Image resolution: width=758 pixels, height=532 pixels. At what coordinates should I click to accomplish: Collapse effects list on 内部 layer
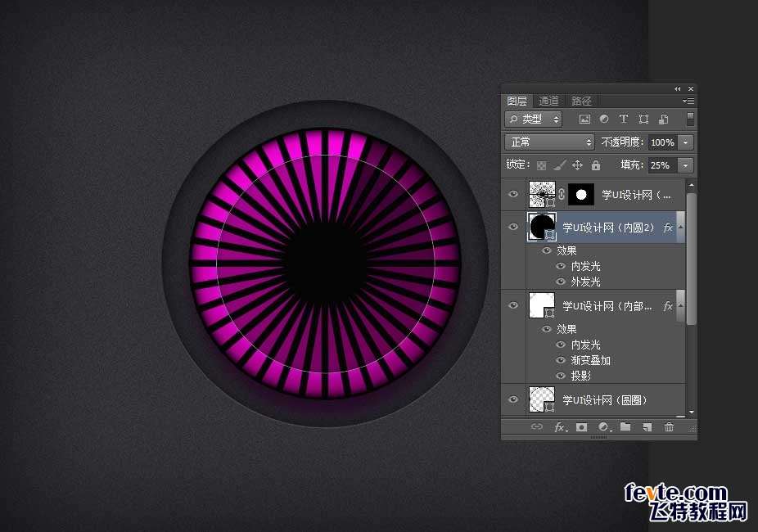coord(680,306)
